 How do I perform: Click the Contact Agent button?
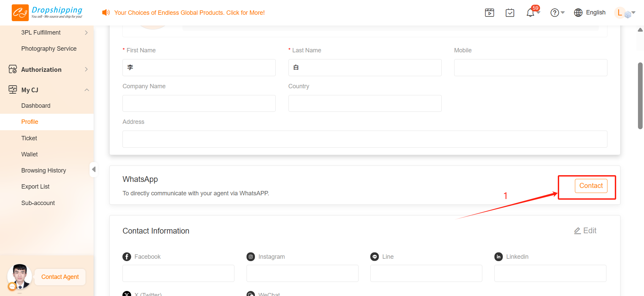(x=60, y=277)
